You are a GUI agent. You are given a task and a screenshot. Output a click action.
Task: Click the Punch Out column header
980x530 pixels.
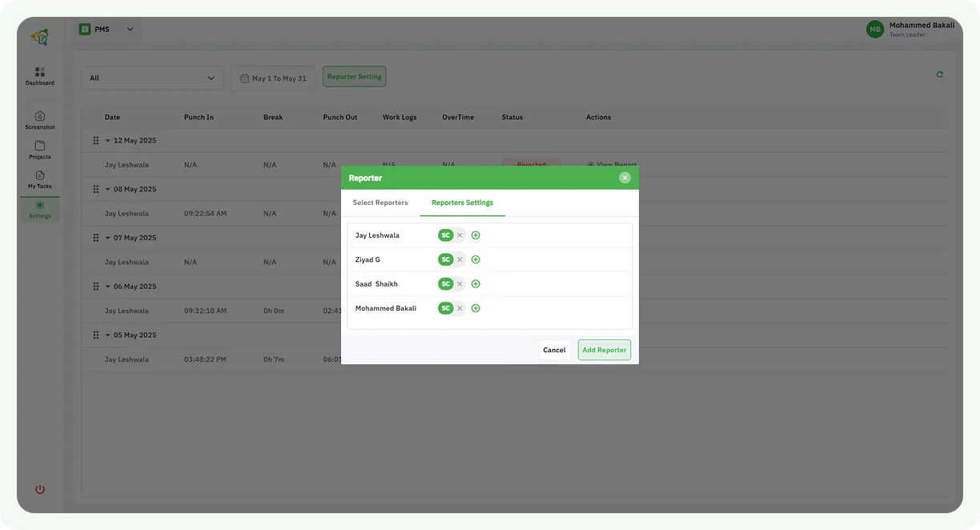[x=340, y=118]
